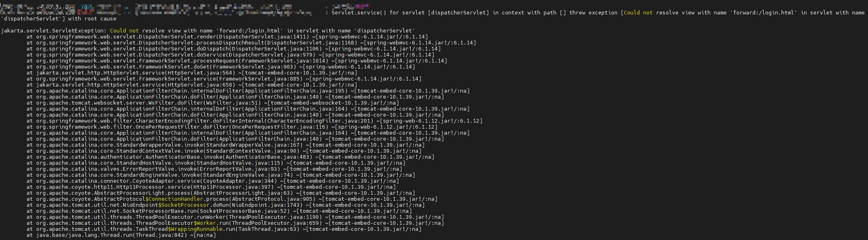Click the Http11Processor.service stack line
868x240 pixels.
[x=211, y=187]
